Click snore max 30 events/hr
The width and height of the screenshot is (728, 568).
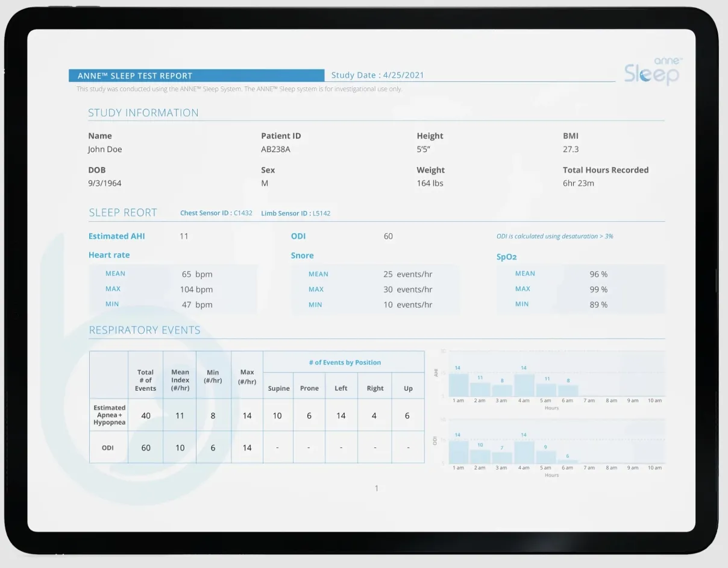click(x=408, y=289)
